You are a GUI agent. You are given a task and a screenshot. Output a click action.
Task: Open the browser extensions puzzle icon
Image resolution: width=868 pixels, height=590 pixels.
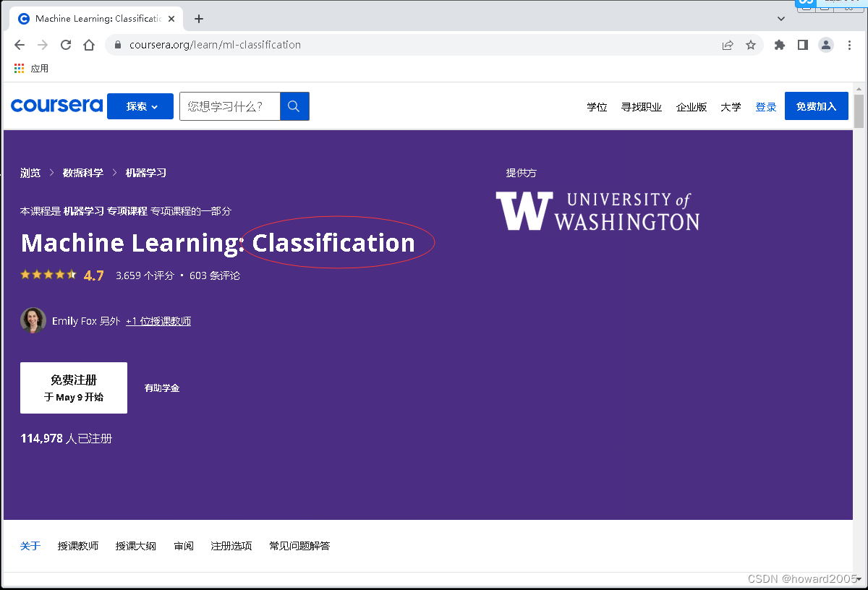click(x=779, y=44)
